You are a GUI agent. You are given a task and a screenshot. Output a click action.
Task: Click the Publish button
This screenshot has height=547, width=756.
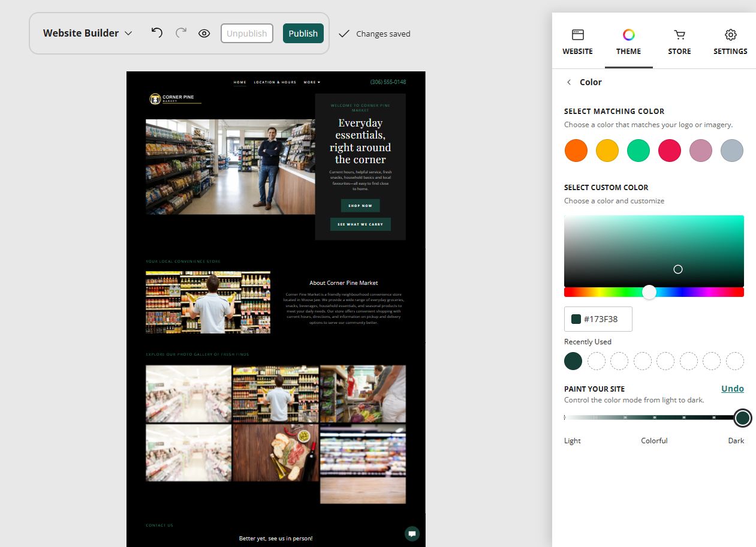[303, 34]
